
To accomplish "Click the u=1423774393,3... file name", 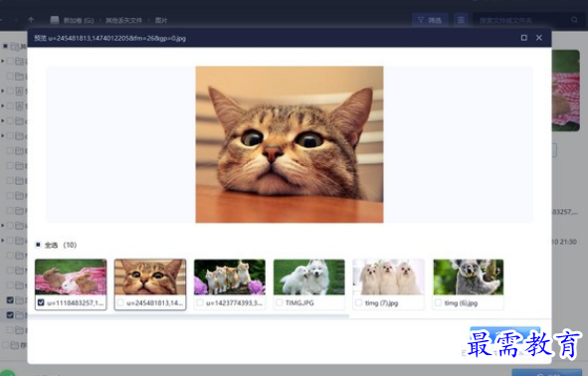I will point(235,303).
